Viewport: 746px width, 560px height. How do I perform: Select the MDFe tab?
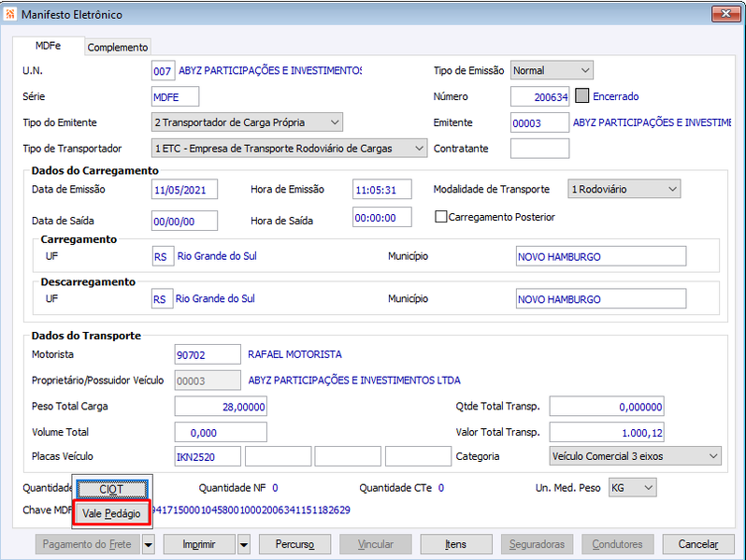[48, 46]
